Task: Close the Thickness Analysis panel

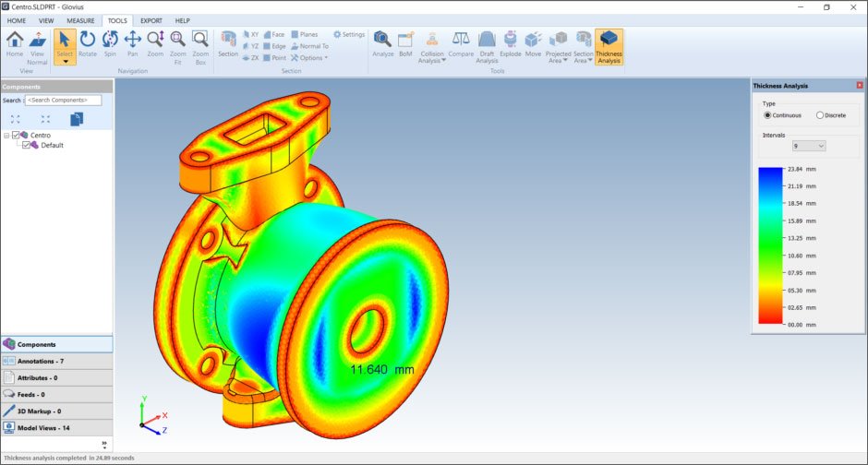Action: click(x=859, y=85)
